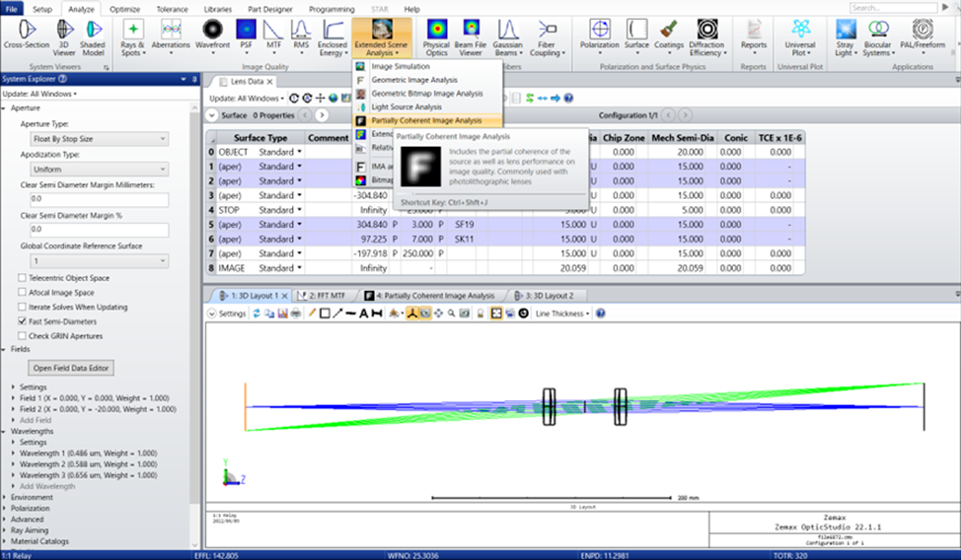
Task: Expand the Polarization section
Action: [32, 508]
